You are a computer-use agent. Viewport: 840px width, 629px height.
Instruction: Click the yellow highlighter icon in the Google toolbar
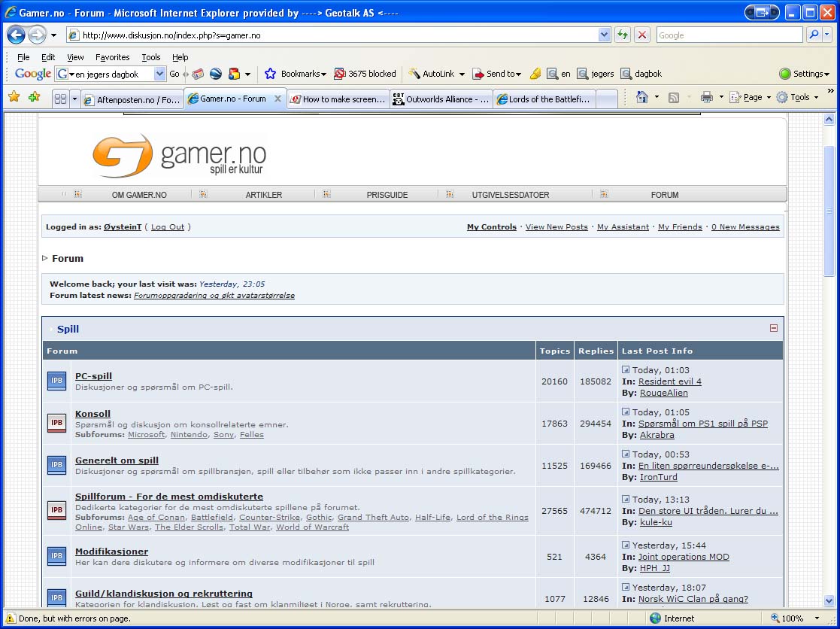[535, 74]
